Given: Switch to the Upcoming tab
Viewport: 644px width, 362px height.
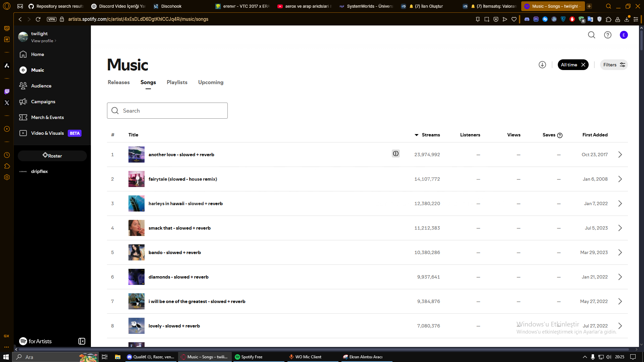Looking at the screenshot, I should tap(211, 82).
